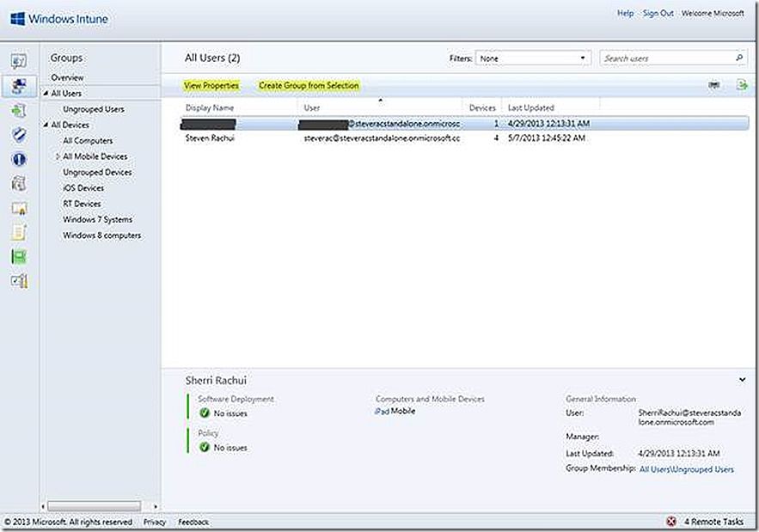The height and width of the screenshot is (532, 759).
Task: Click View Properties in the toolbar
Action: click(211, 85)
